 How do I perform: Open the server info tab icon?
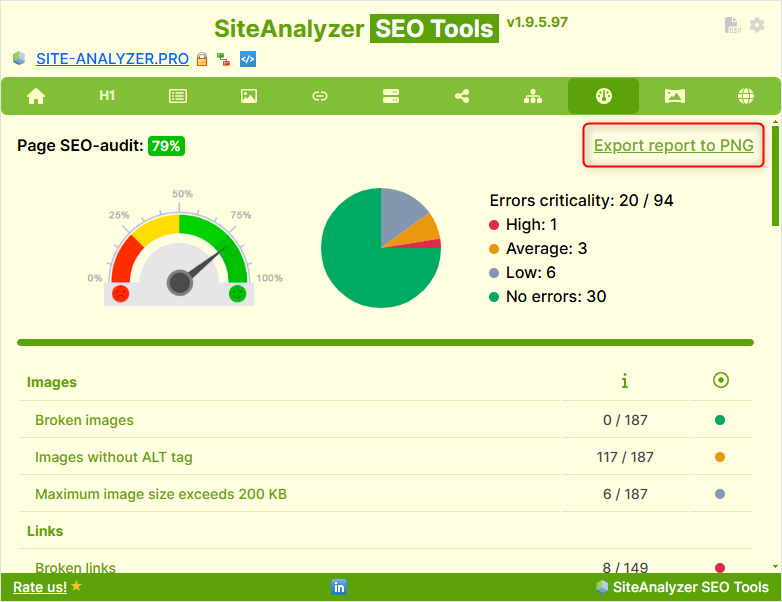(391, 96)
